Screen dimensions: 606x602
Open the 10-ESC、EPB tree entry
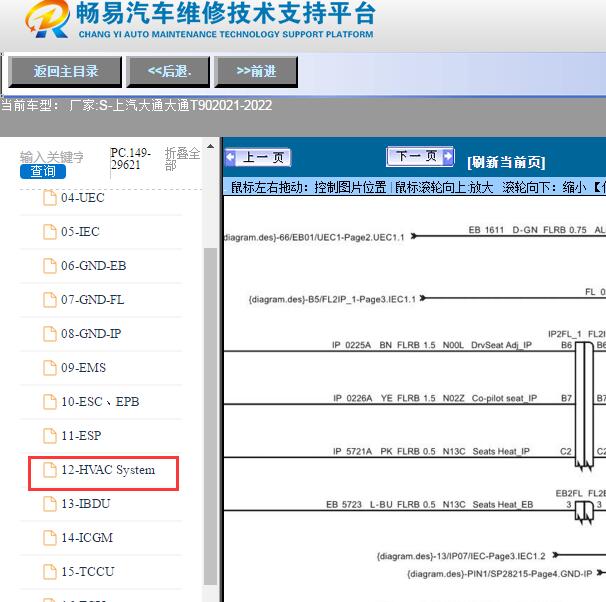100,402
